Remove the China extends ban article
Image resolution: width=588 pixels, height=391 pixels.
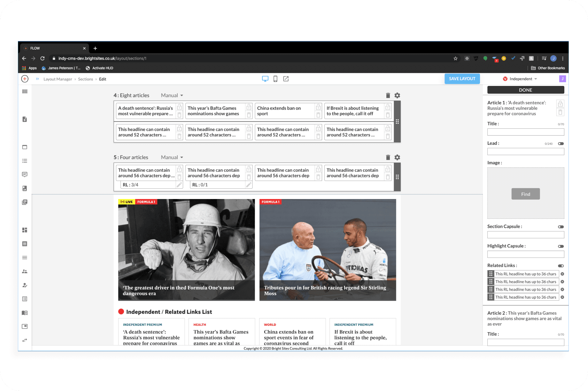318,115
